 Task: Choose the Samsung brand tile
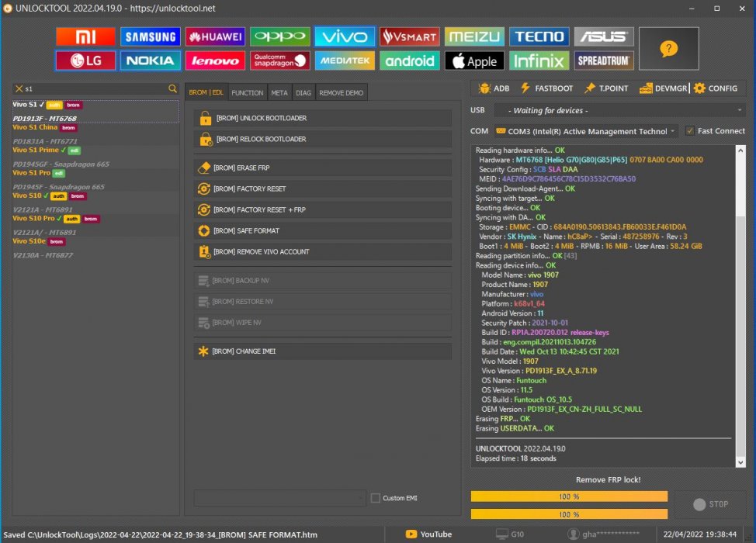[151, 36]
